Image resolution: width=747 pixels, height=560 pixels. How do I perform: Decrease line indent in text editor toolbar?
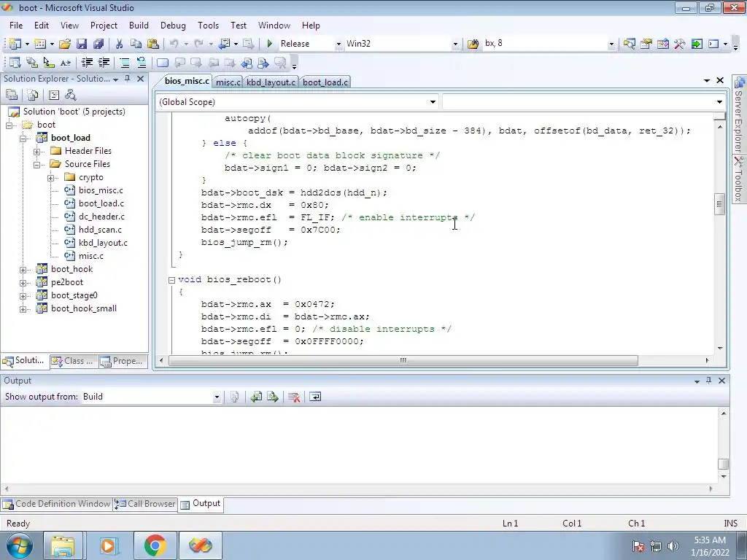(x=87, y=63)
